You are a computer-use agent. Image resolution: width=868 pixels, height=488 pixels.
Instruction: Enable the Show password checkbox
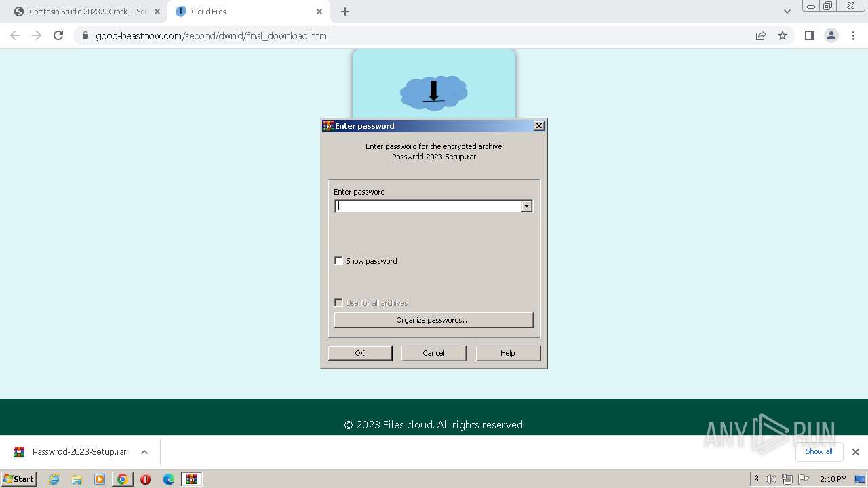pyautogui.click(x=338, y=260)
